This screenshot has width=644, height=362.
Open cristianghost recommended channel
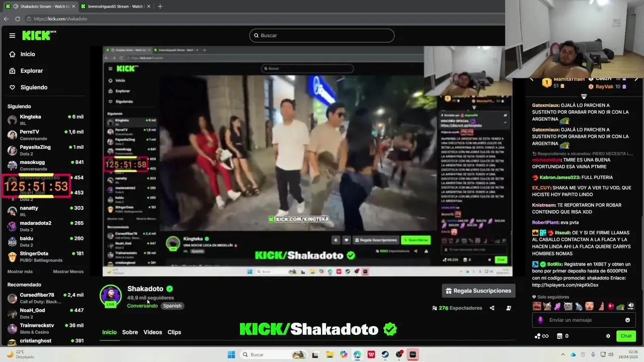click(45, 341)
